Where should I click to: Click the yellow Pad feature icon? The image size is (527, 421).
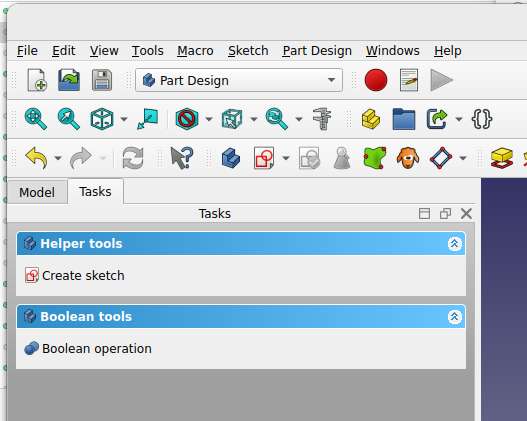[502, 158]
